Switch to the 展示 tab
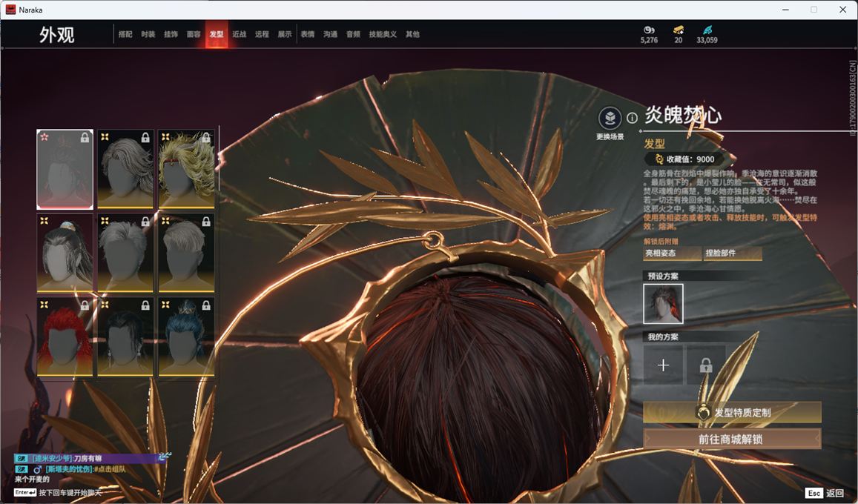This screenshot has height=504, width=858. [x=285, y=34]
